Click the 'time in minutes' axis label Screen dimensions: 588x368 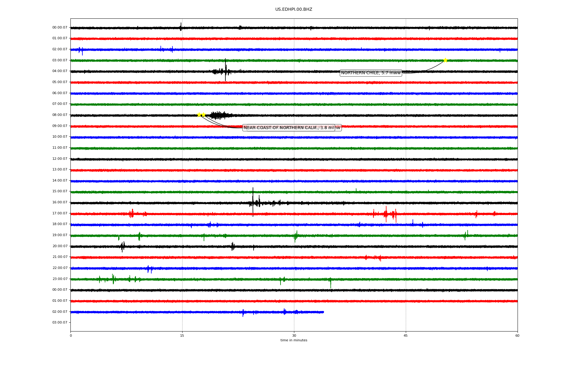[x=294, y=340]
